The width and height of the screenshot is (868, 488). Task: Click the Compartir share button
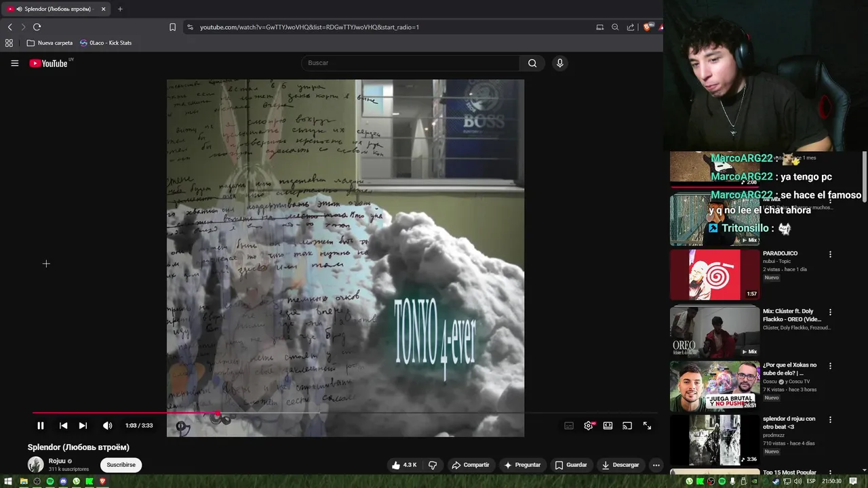(x=471, y=465)
